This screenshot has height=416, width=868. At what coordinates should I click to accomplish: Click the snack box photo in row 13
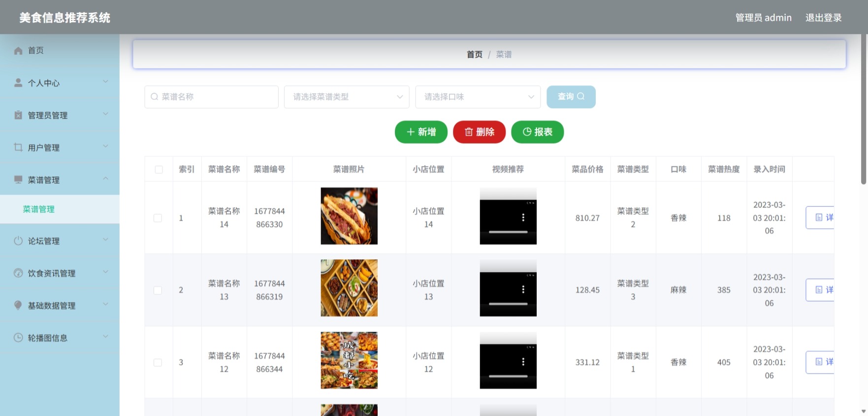(x=349, y=288)
